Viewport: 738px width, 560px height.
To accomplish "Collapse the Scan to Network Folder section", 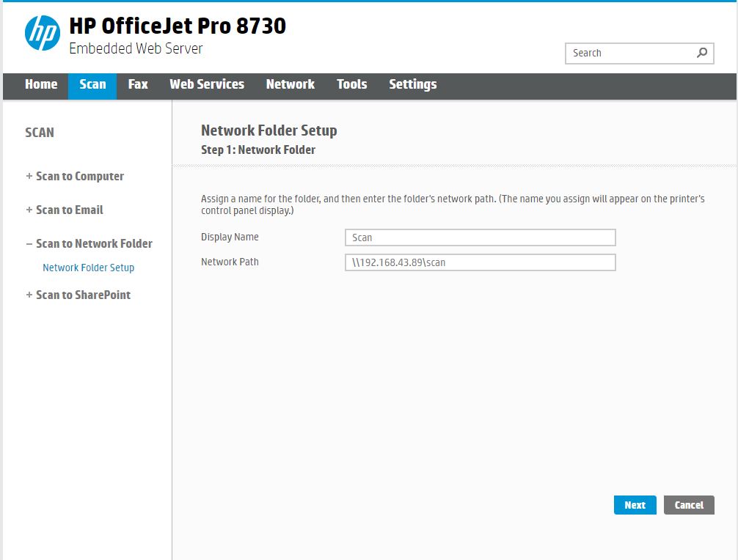I will 93,243.
